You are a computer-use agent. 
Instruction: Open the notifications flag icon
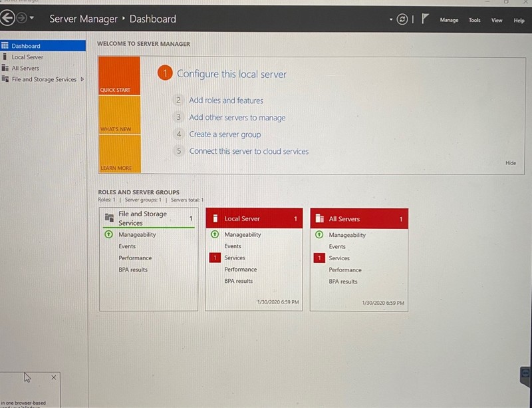pyautogui.click(x=425, y=19)
